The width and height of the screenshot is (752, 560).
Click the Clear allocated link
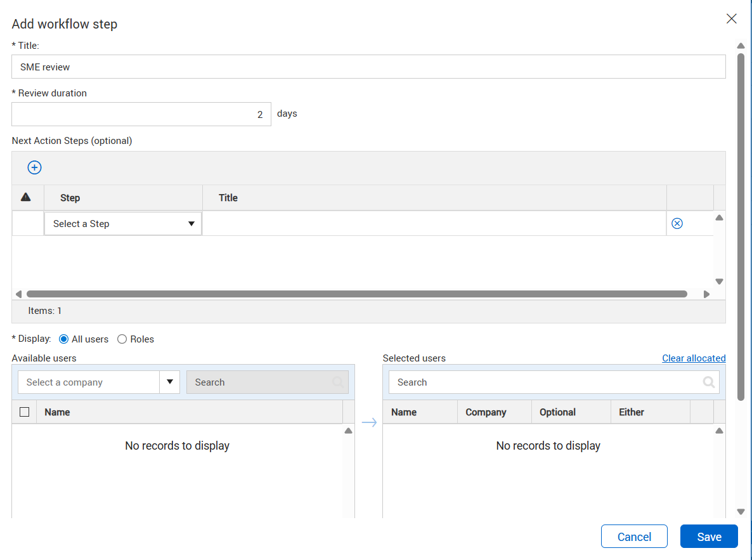click(x=694, y=358)
